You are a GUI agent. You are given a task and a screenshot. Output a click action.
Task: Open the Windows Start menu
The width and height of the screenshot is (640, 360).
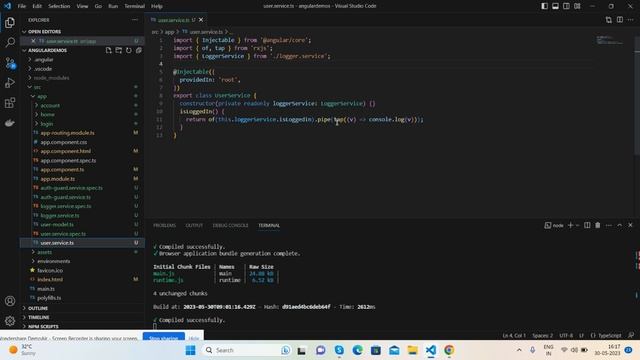(x=190, y=350)
